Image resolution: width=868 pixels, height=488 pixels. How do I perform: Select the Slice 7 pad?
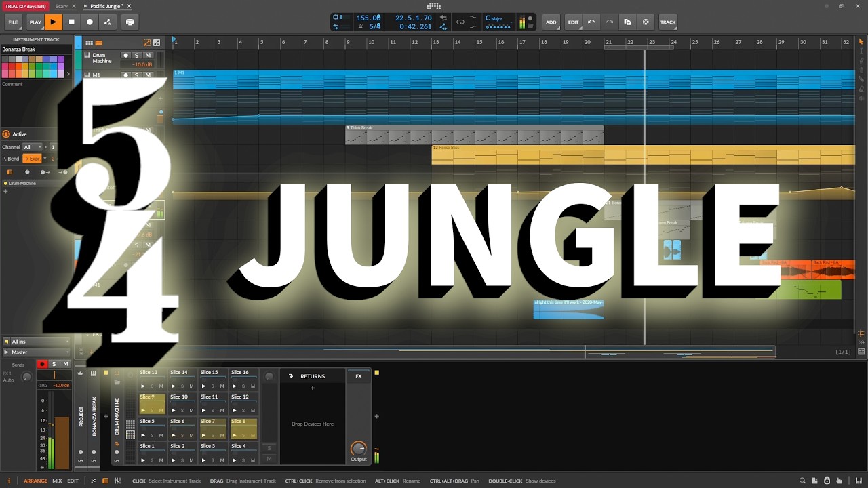213,428
